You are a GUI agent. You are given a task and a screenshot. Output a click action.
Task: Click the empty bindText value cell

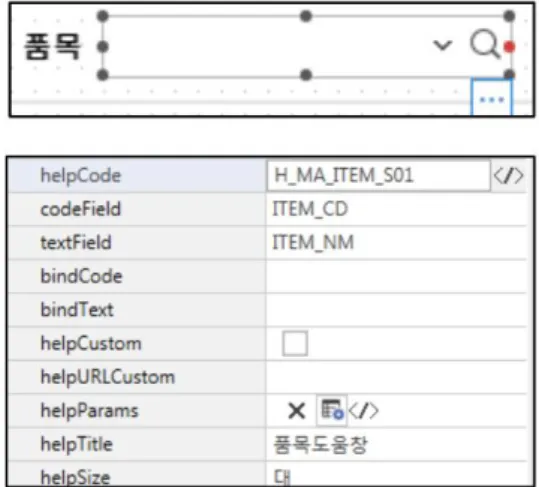tap(396, 310)
